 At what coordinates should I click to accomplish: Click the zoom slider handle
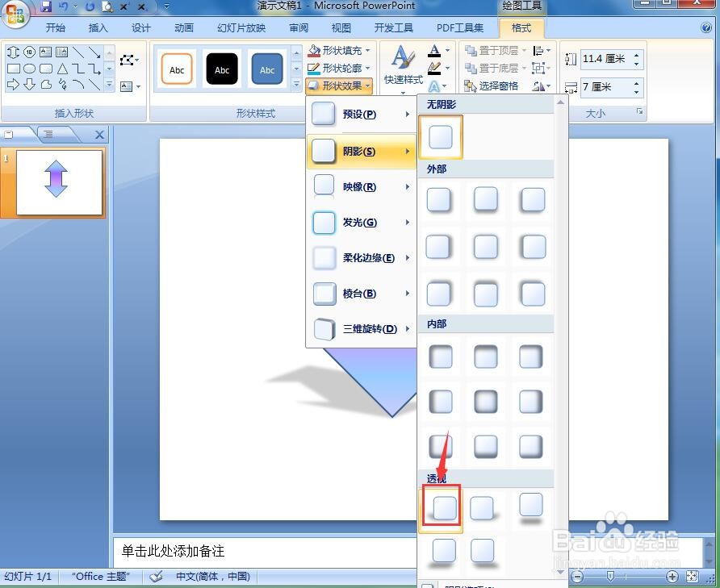tap(609, 576)
